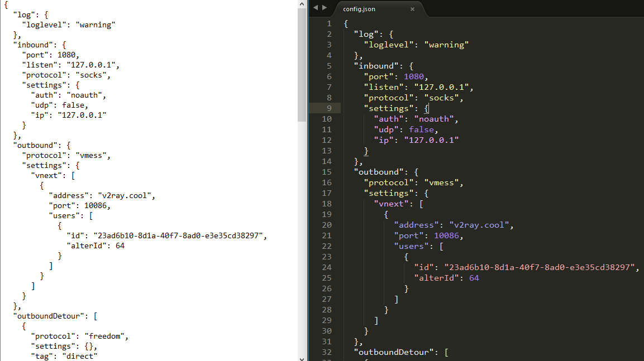Click the right tab navigation arrow
Image resolution: width=644 pixels, height=361 pixels.
[x=323, y=8]
